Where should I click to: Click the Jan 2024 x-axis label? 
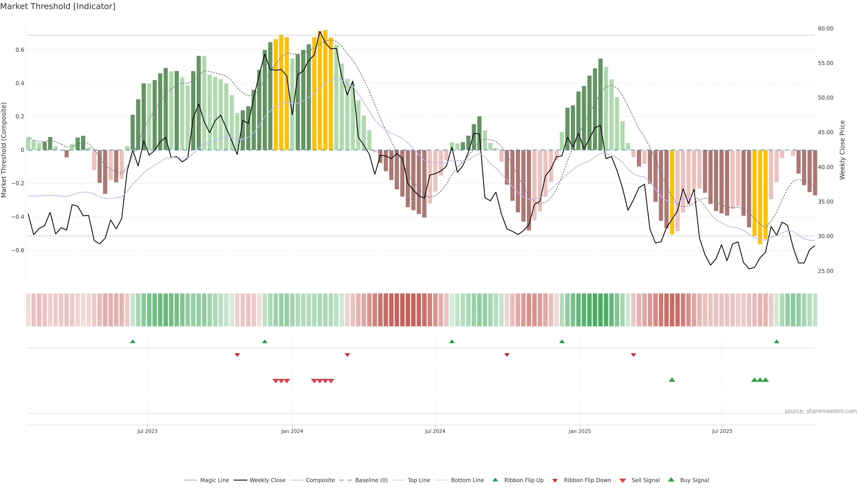(x=292, y=431)
